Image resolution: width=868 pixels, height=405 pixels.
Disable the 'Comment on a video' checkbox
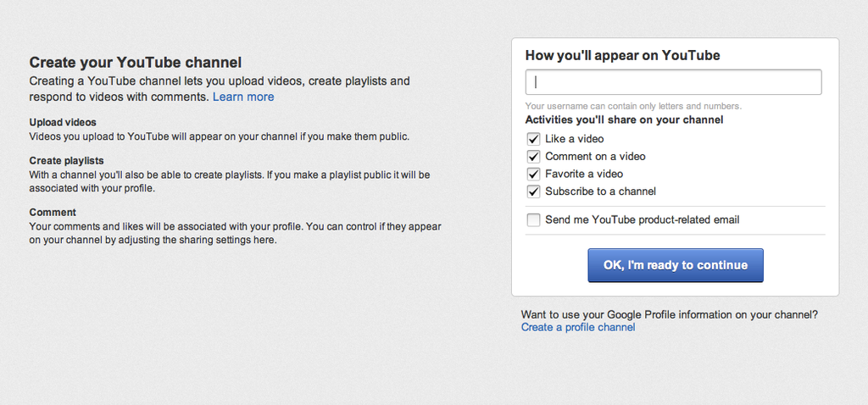(533, 157)
